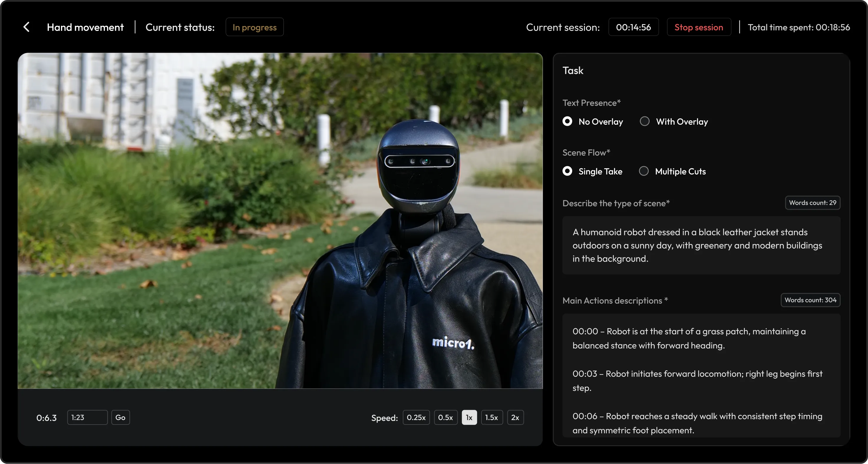Select "Multiple Cuts" for Scene Flow

click(644, 171)
